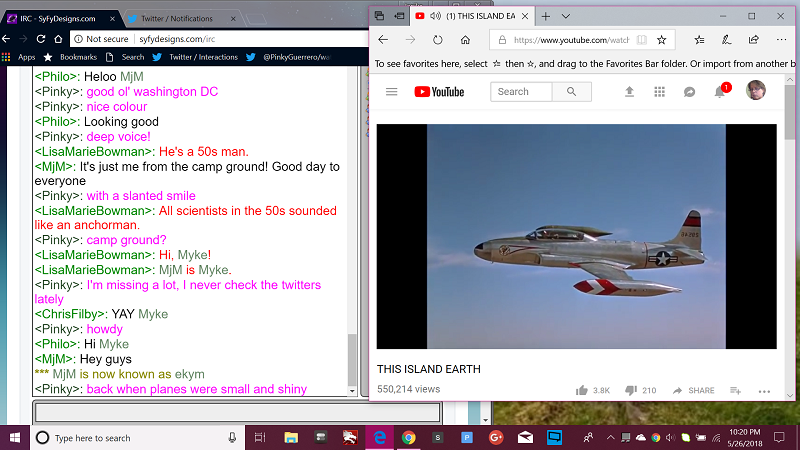This screenshot has height=450, width=800.
Task: Show hidden system tray icons chevron
Action: coord(610,438)
